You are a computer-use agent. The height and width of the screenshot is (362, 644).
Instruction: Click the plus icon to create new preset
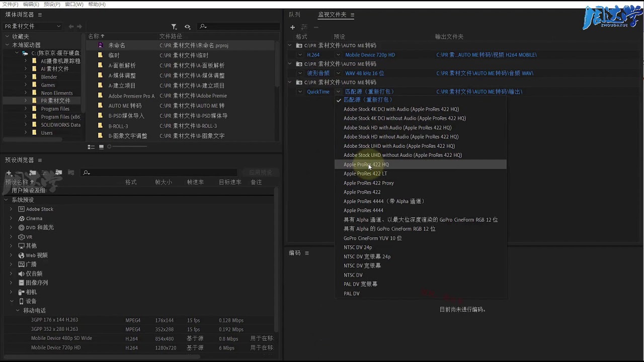tap(9, 172)
